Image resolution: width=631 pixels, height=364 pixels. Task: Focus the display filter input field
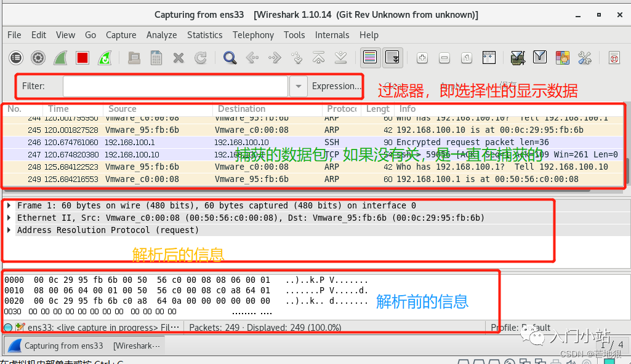[175, 86]
